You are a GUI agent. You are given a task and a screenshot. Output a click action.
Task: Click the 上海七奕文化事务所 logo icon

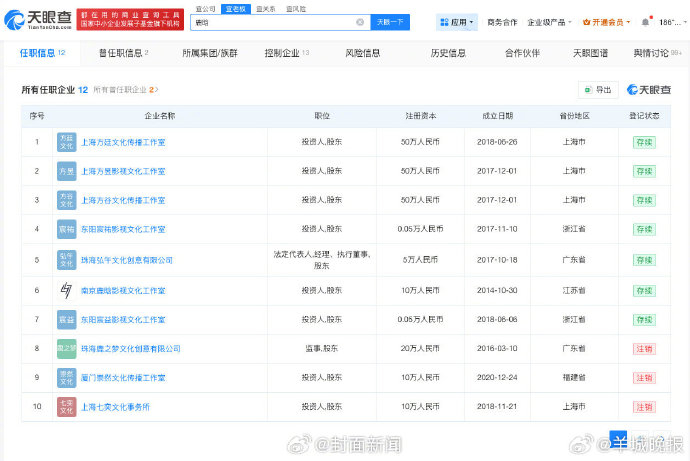[66, 406]
